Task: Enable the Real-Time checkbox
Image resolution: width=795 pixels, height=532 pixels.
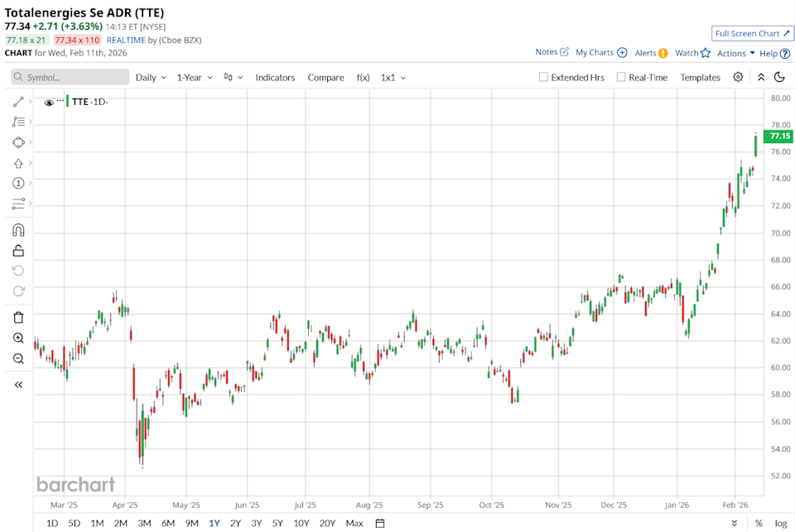Action: coord(622,77)
